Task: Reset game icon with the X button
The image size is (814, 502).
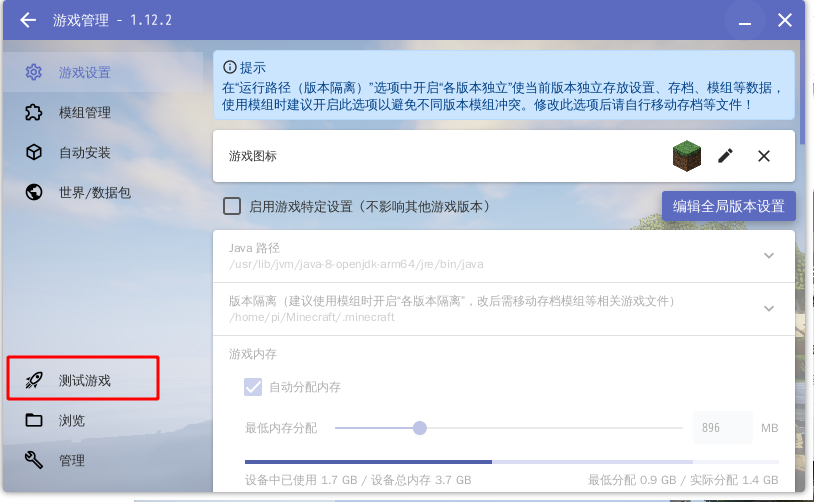Action: (764, 156)
